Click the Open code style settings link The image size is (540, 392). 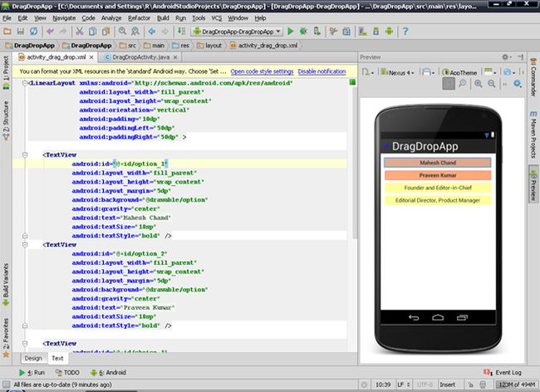[262, 72]
